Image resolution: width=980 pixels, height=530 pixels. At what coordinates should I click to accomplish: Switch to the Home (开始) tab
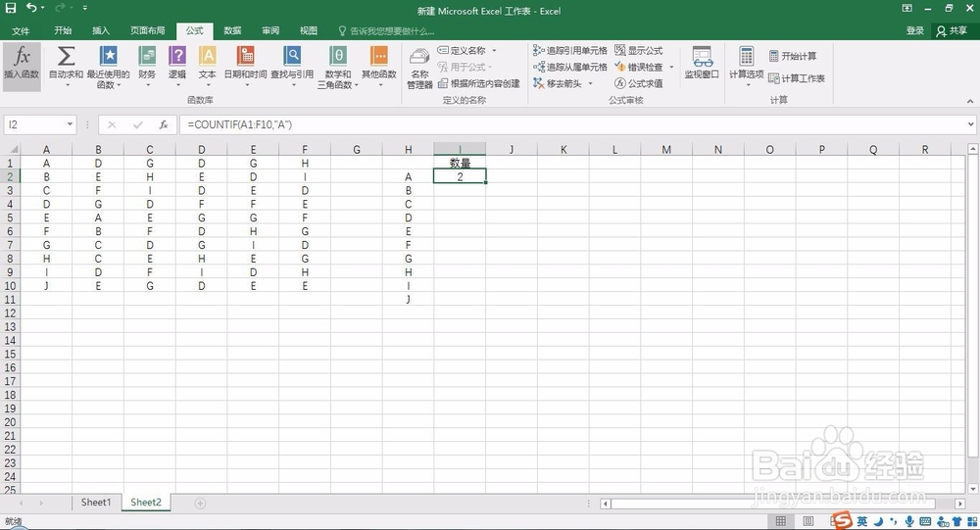click(x=63, y=30)
